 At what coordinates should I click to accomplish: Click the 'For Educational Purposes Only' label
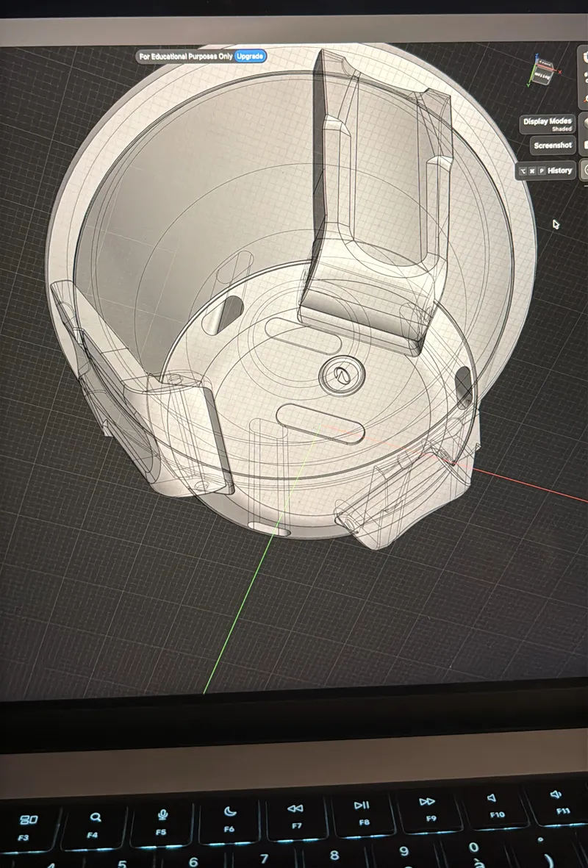186,57
